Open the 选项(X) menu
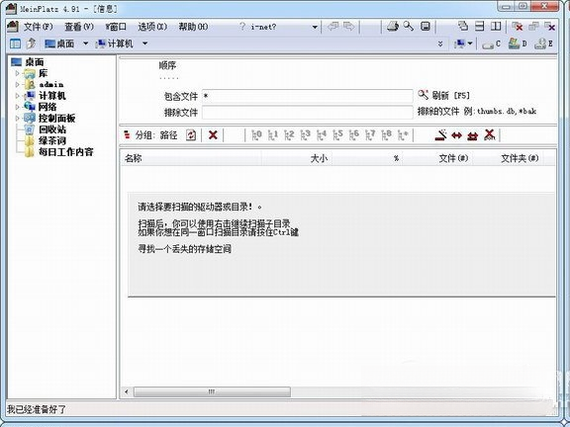Screen dimensions: 570x427 152,27
